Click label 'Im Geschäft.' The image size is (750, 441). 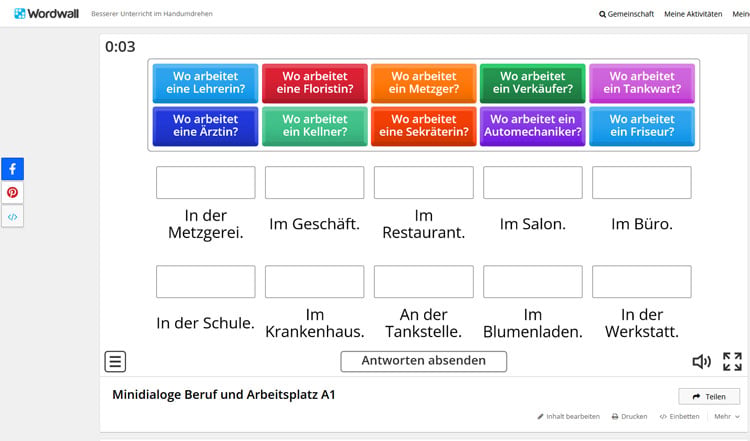314,224
